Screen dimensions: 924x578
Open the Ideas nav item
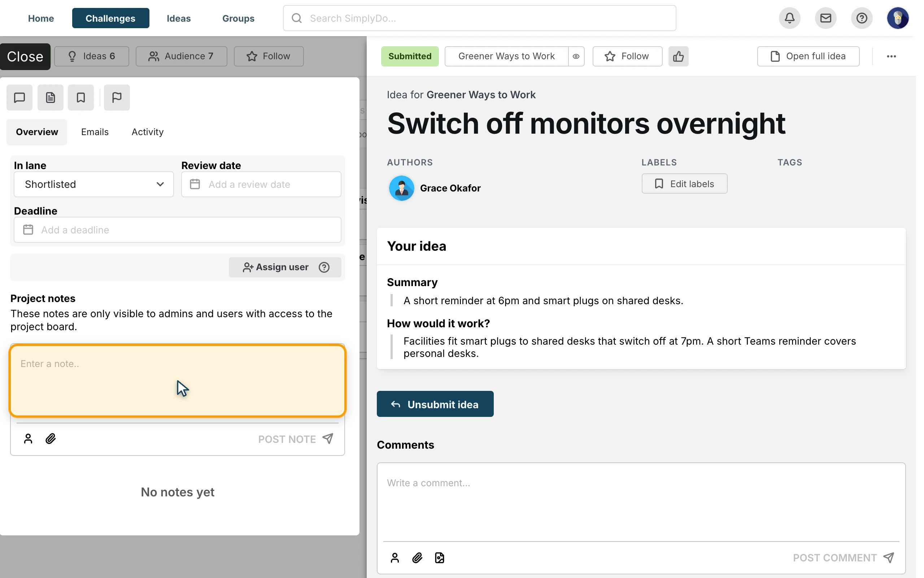[x=178, y=18]
